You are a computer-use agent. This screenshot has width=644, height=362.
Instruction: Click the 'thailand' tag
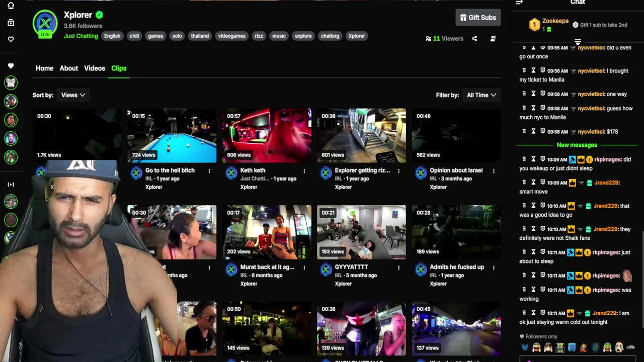click(x=200, y=36)
